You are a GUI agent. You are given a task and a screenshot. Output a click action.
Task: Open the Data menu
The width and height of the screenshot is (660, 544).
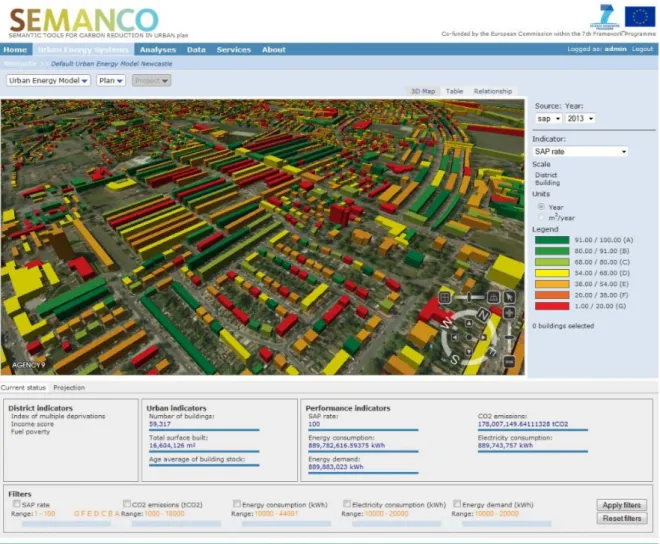pos(196,50)
